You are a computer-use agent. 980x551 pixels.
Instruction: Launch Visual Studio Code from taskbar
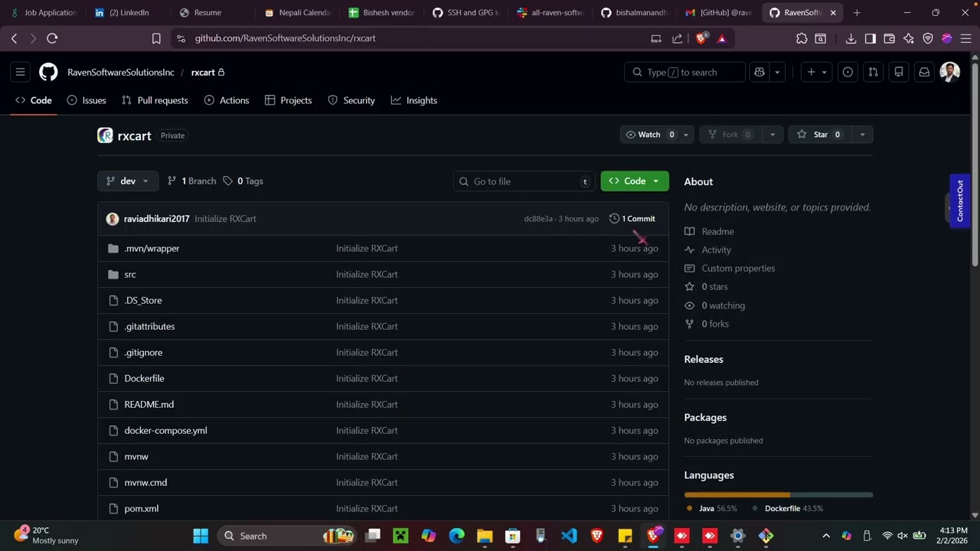pos(569,536)
